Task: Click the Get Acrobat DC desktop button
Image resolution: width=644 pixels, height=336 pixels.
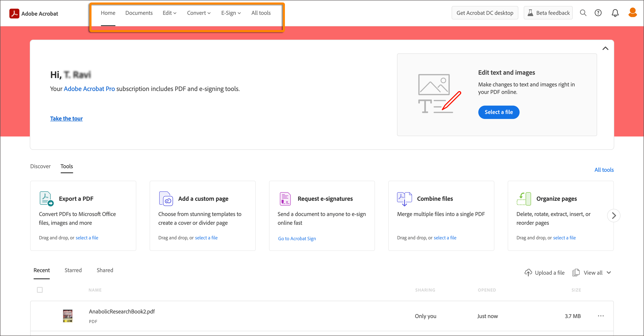Action: tap(485, 13)
